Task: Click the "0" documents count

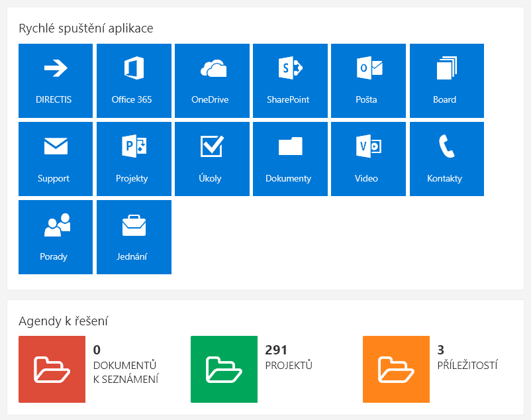Action: (97, 350)
